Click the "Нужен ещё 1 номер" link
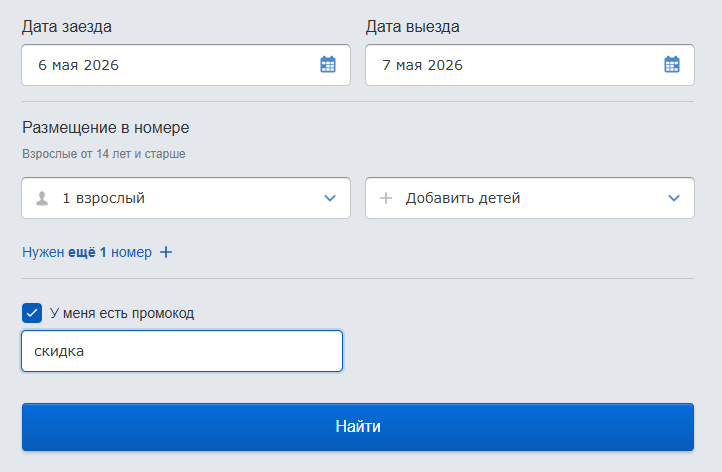 point(87,252)
